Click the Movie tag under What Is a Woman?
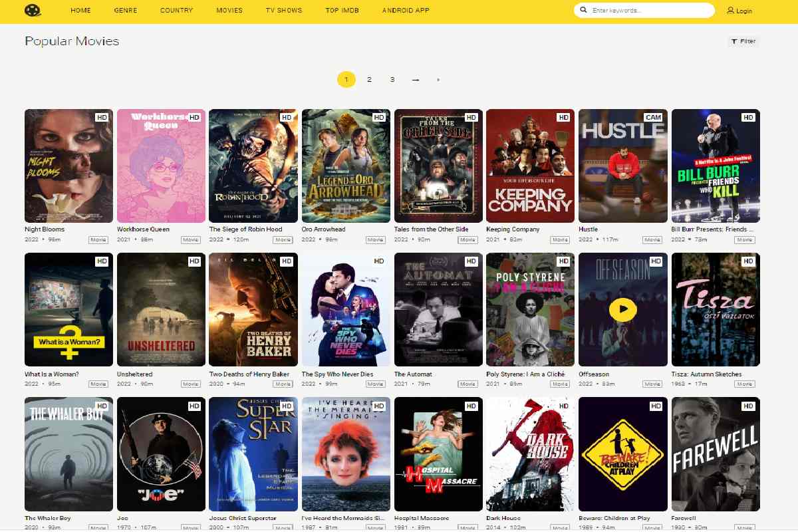Screen dimensions: 798x532 98,384
